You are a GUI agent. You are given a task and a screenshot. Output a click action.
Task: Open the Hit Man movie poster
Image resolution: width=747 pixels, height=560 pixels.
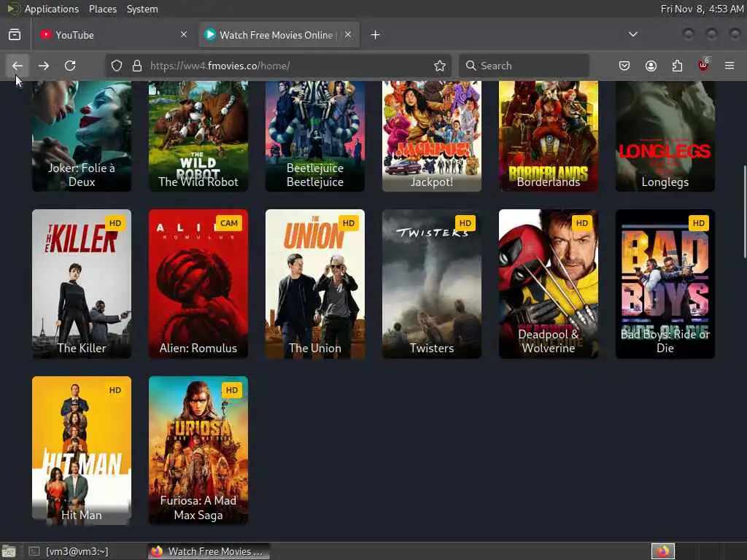tap(82, 451)
